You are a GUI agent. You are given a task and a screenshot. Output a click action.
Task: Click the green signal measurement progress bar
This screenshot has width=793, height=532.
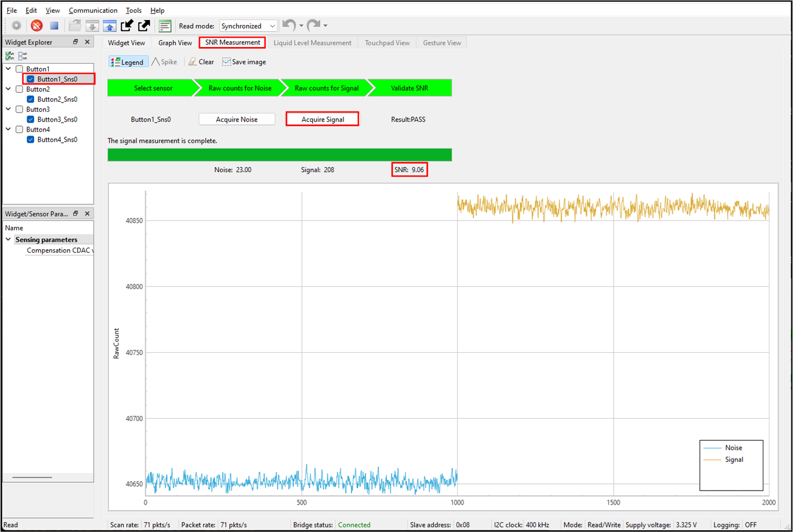[280, 155]
